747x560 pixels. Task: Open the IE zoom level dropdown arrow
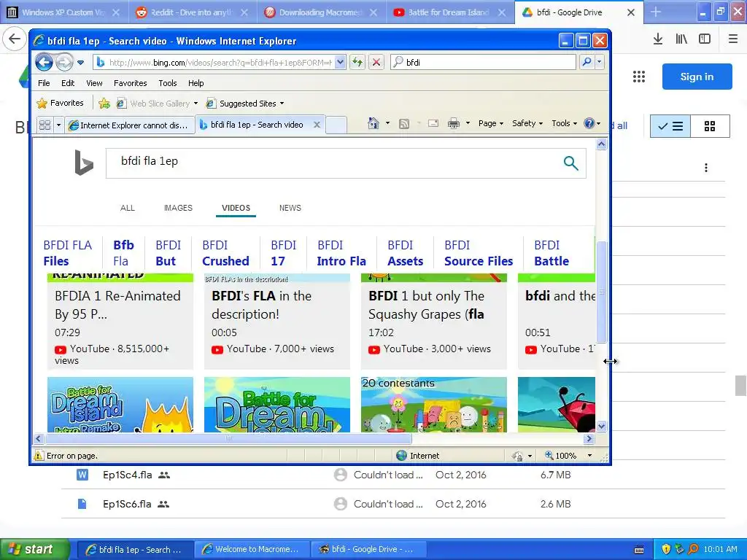[x=589, y=456]
